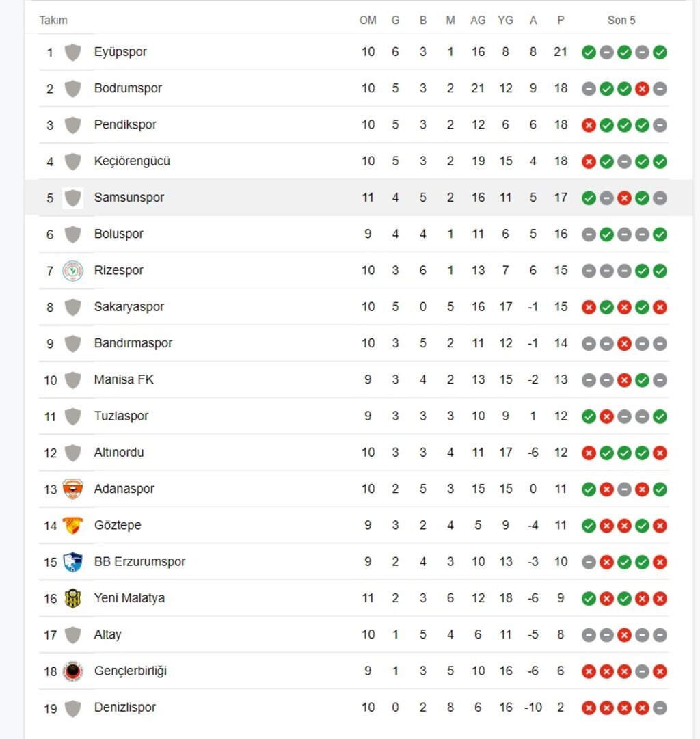The image size is (700, 739).
Task: Click the BB Erzurumspor club logo
Action: click(72, 562)
